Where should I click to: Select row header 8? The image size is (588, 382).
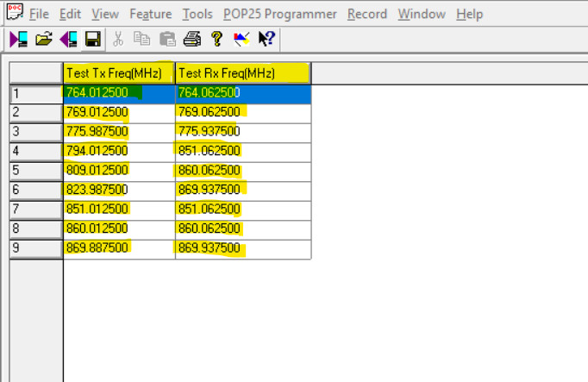tap(36, 229)
